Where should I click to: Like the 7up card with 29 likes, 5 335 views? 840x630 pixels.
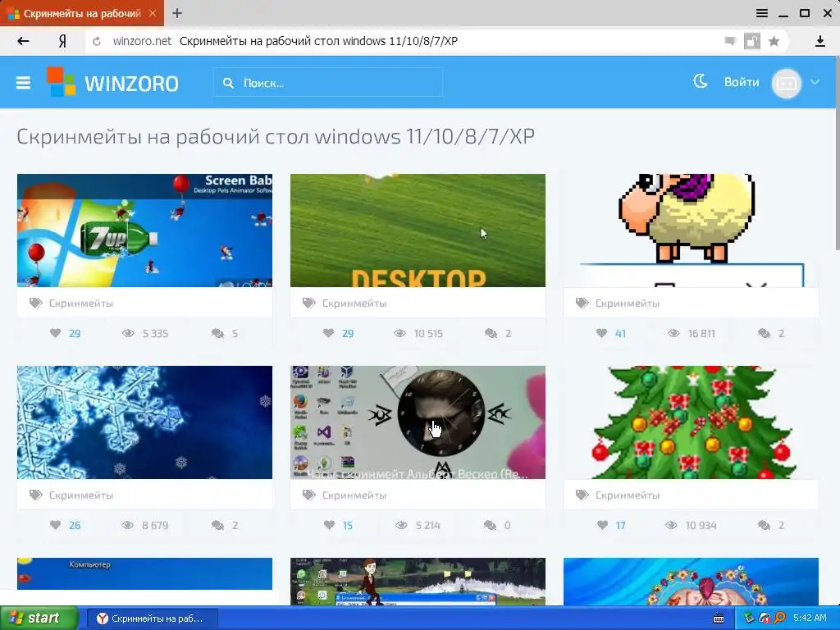click(x=55, y=333)
